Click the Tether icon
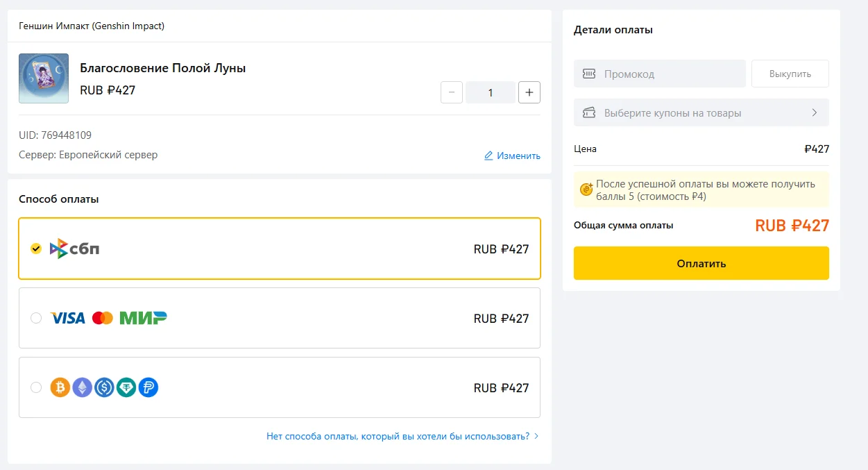 pos(126,387)
